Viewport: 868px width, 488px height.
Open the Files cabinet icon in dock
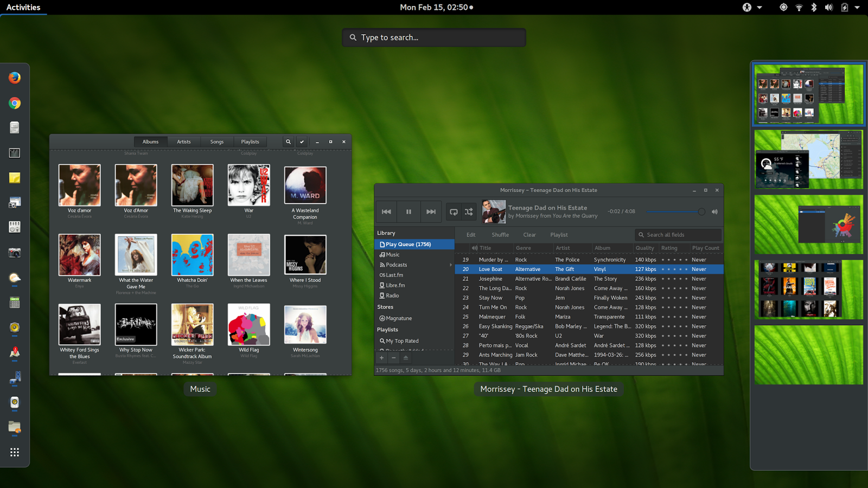[x=15, y=127]
